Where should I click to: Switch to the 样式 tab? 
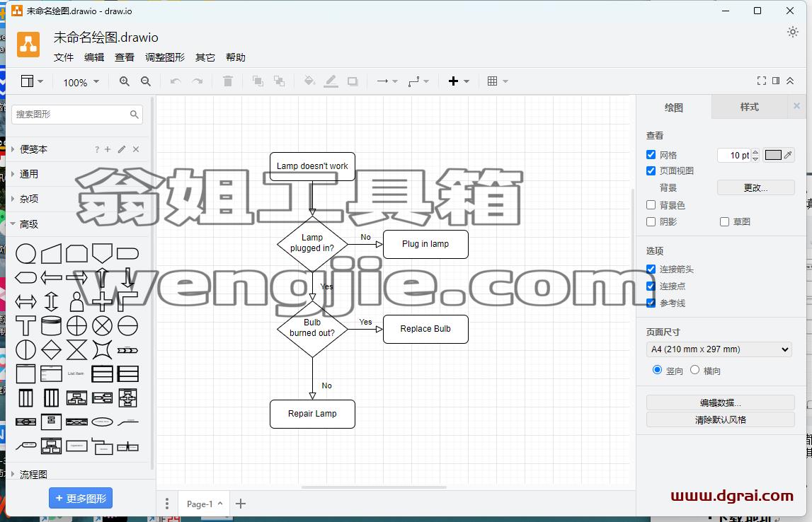749,107
